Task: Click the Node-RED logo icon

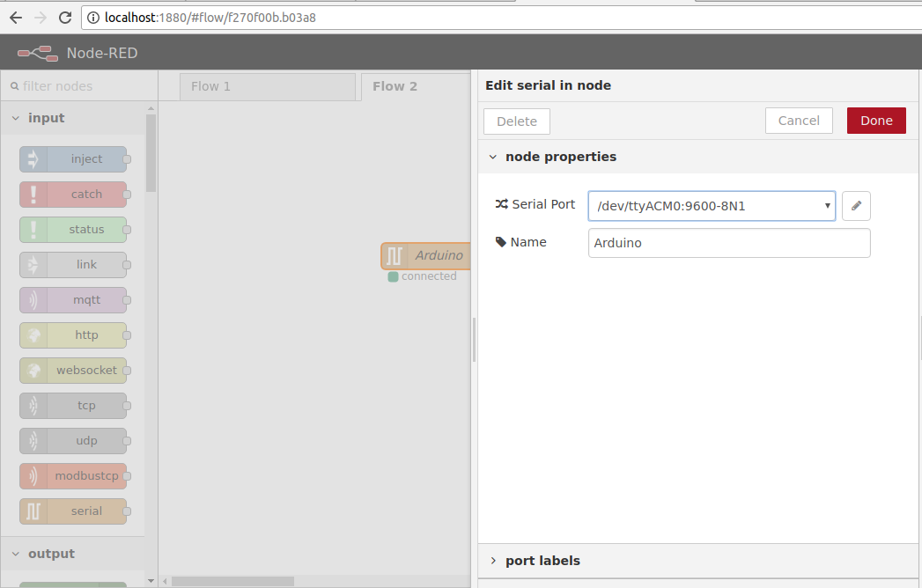Action: coord(38,54)
